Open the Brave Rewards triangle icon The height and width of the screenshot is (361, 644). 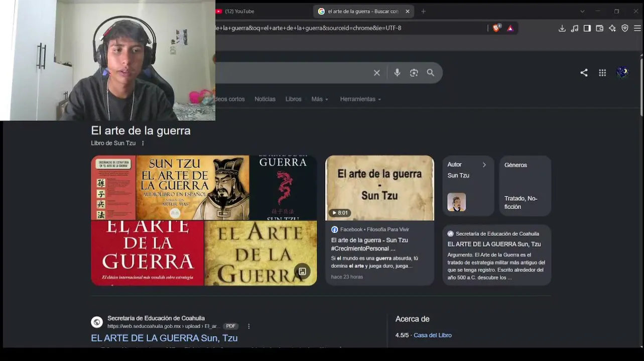pyautogui.click(x=510, y=28)
